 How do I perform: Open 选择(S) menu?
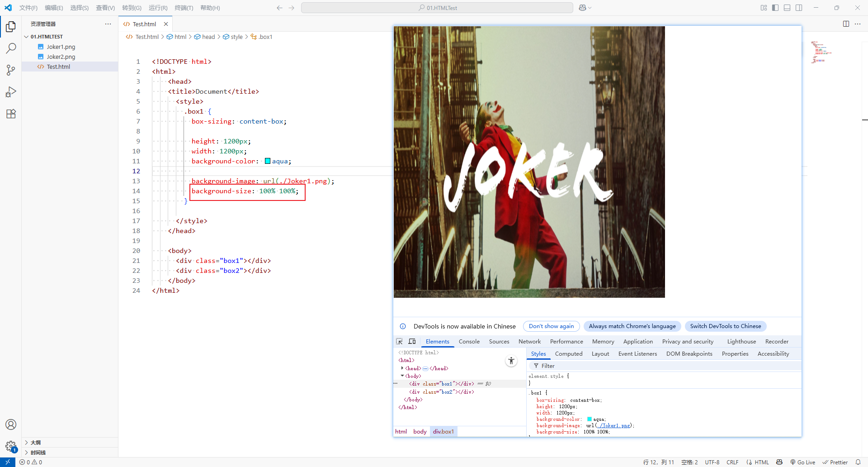80,8
